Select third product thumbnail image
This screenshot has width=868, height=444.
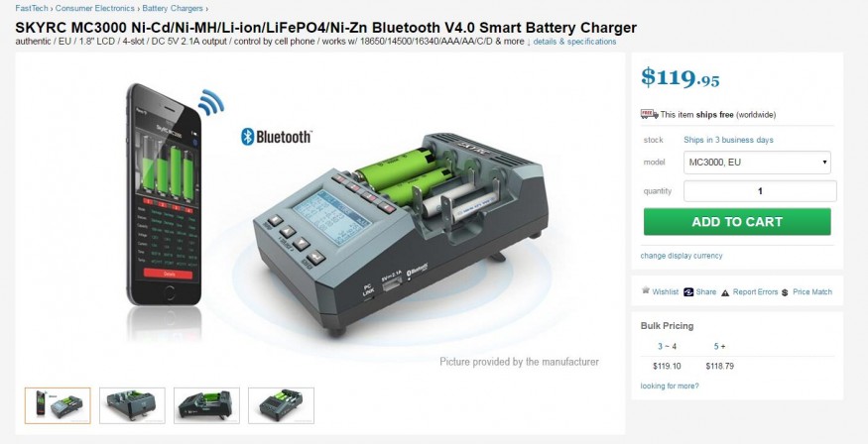[x=206, y=405]
